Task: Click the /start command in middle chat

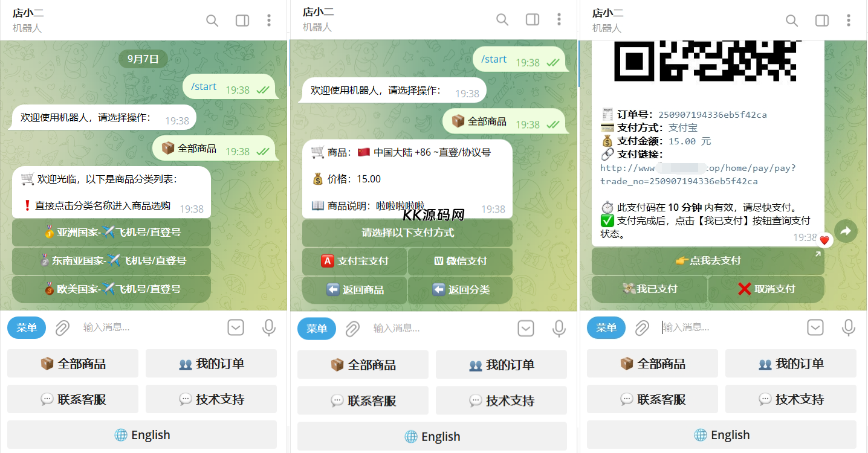Action: (494, 59)
